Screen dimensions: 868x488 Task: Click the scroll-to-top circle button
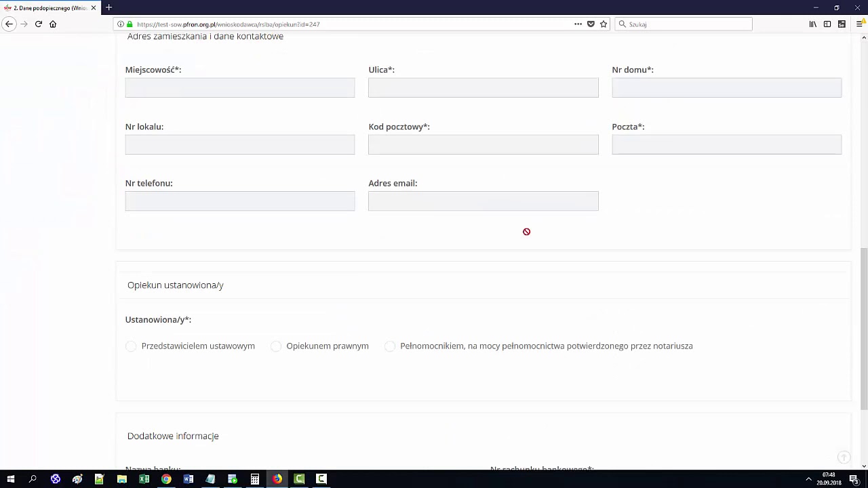tap(844, 457)
